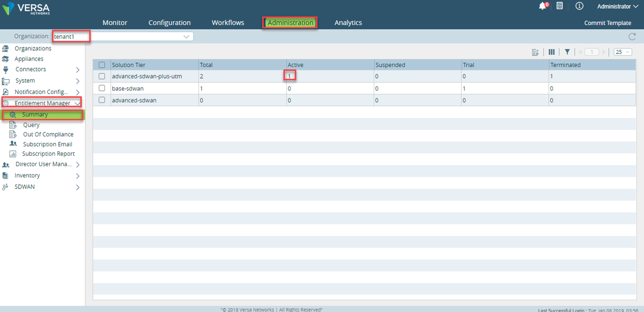Viewport: 644px width, 312px height.
Task: Switch to the Monitor tab
Action: 115,23
